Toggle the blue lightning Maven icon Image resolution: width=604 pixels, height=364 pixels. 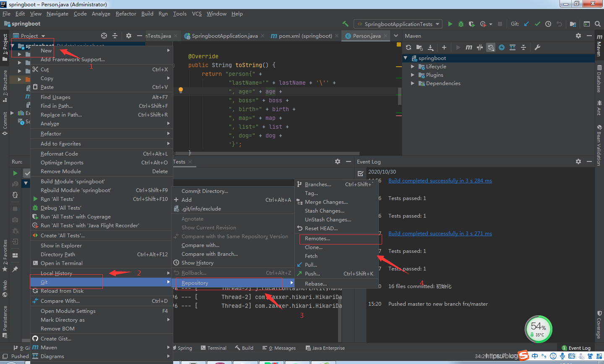(x=502, y=47)
